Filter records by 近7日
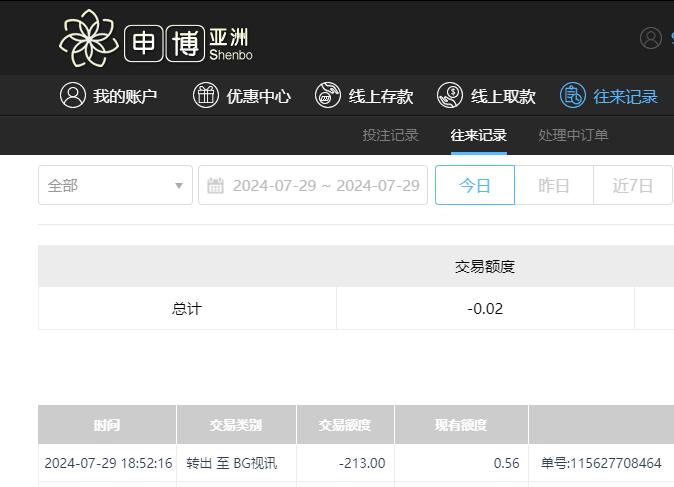674x487 pixels. 632,185
